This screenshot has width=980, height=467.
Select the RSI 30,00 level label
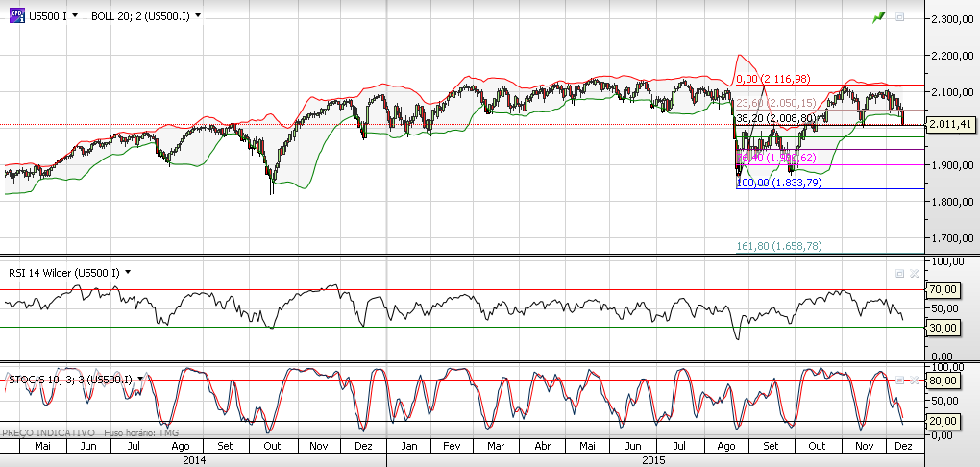tap(943, 327)
